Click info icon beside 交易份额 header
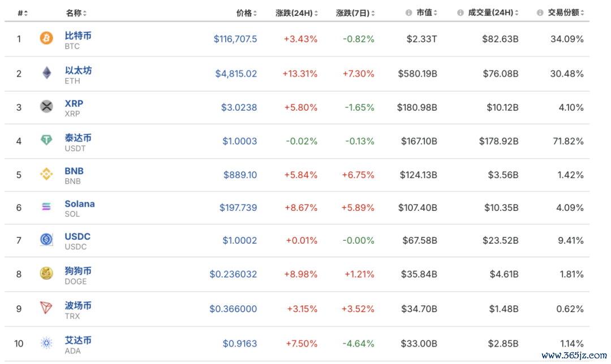 point(540,13)
